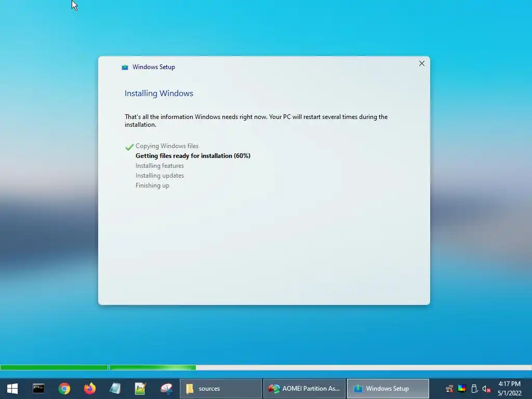Click the Windows Setup title bar icon
This screenshot has height=399, width=532.
coord(125,67)
